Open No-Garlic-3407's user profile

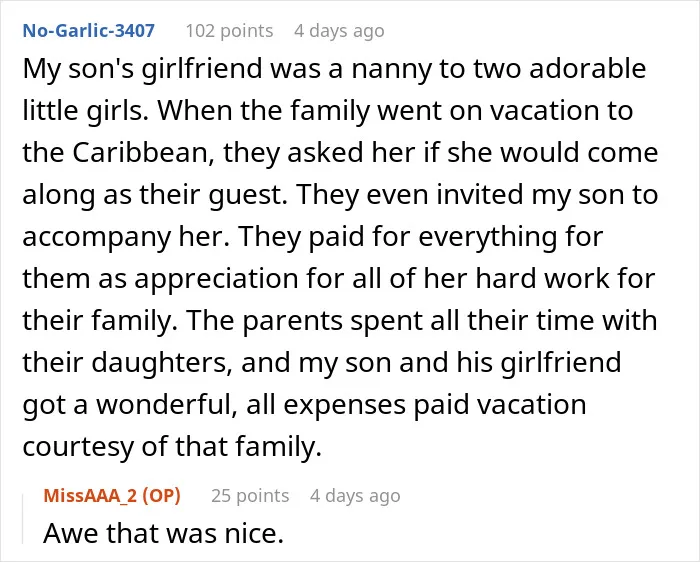tap(88, 31)
